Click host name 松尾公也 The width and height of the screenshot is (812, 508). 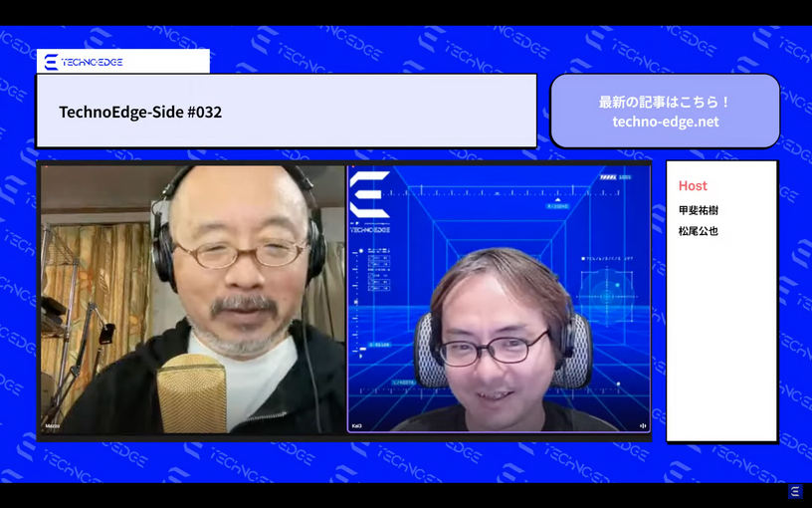coord(699,231)
